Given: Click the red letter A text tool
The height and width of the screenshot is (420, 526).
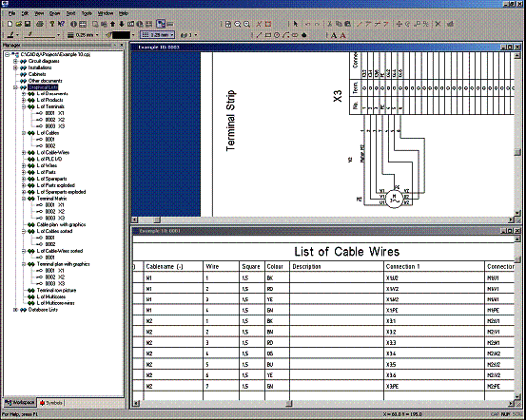Looking at the screenshot, I should [x=342, y=35].
